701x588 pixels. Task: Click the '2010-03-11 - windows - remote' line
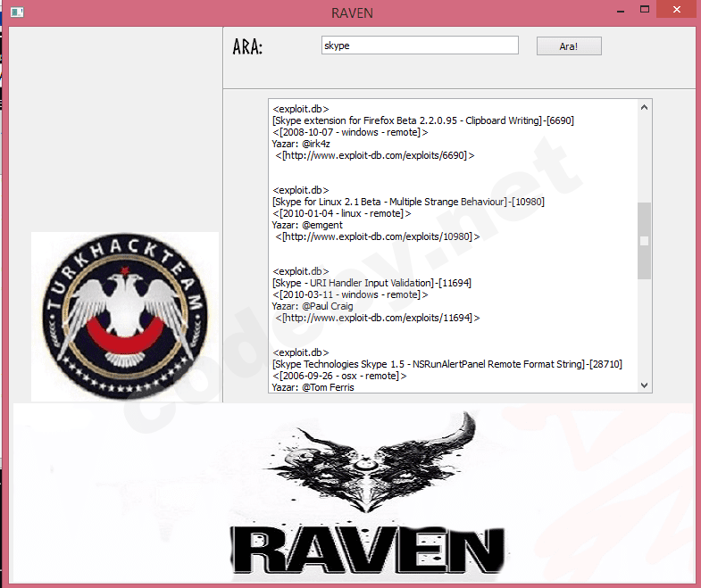pos(350,295)
